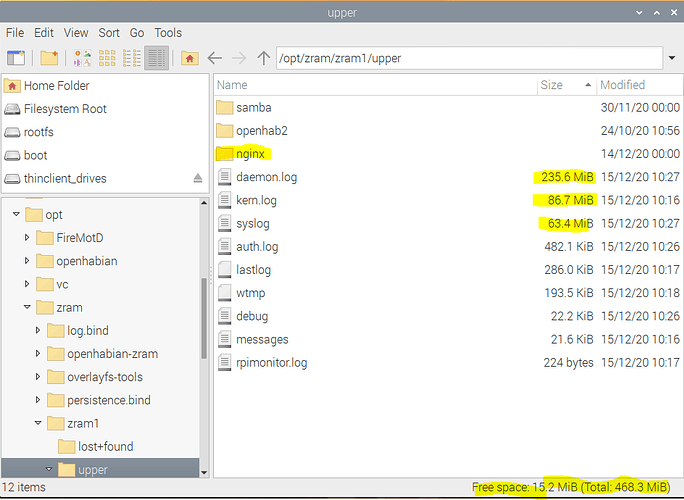Open the View menu
The height and width of the screenshot is (500, 684).
click(76, 33)
